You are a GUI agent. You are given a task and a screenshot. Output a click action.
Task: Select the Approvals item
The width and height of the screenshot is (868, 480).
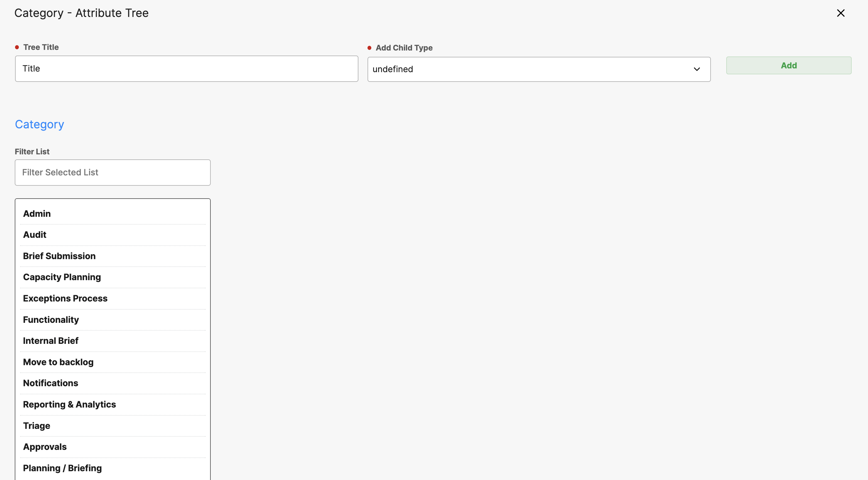coord(45,447)
